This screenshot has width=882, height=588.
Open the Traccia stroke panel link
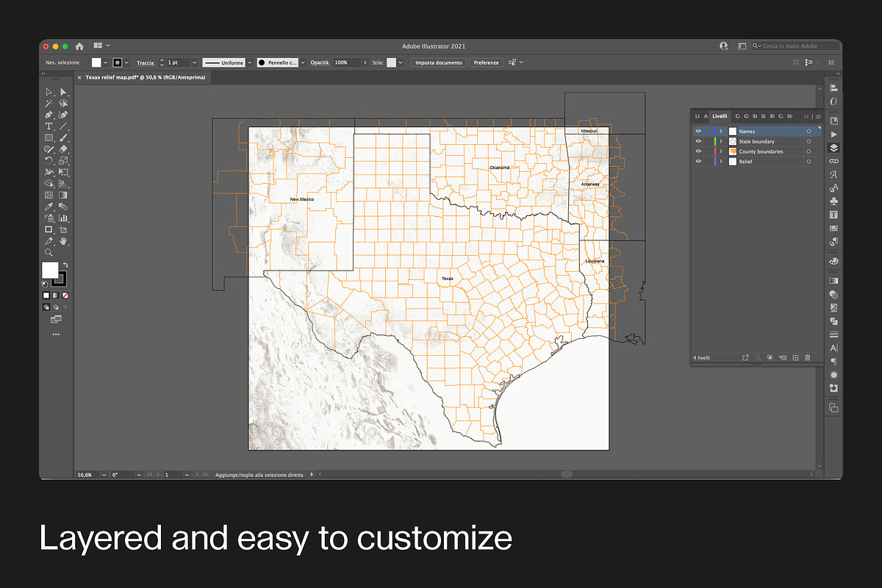point(145,62)
